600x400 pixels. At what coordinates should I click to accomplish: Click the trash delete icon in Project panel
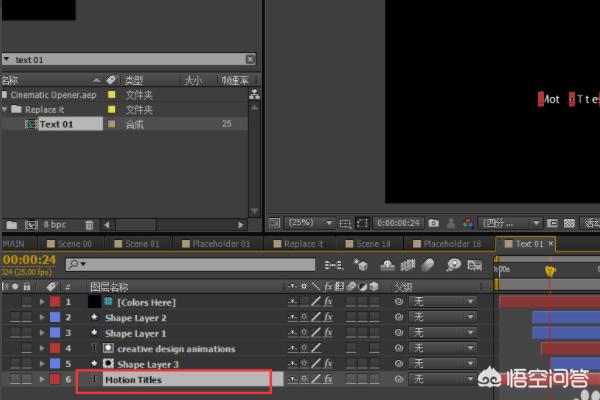click(89, 224)
